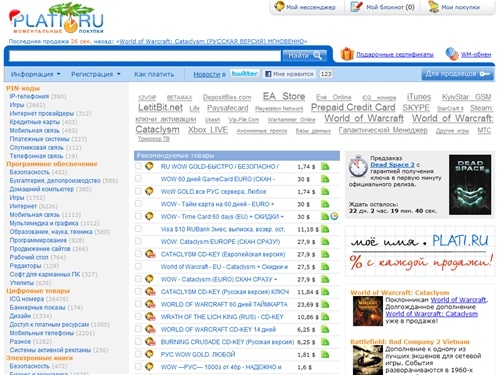
Task: Click the World of Warcraft Cataclysm thumbnail
Action: (x=368, y=311)
